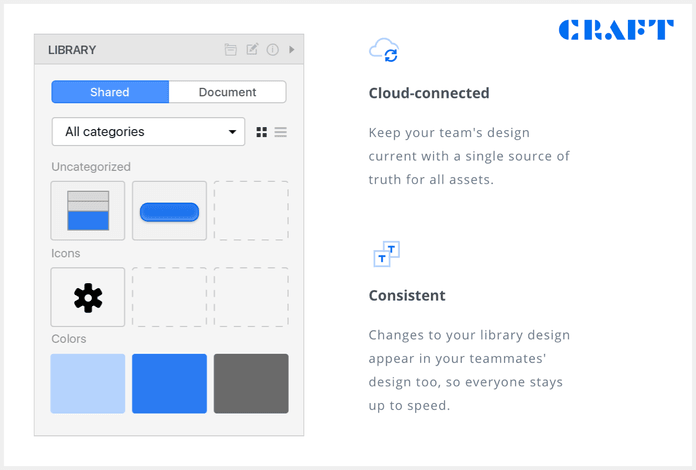Select the gear icon asset
Screen dimensions: 696x470
click(88, 297)
